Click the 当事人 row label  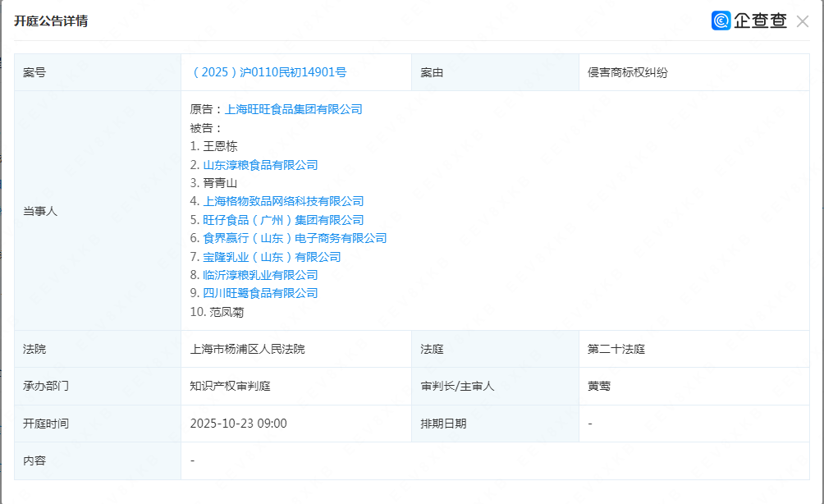(x=40, y=211)
